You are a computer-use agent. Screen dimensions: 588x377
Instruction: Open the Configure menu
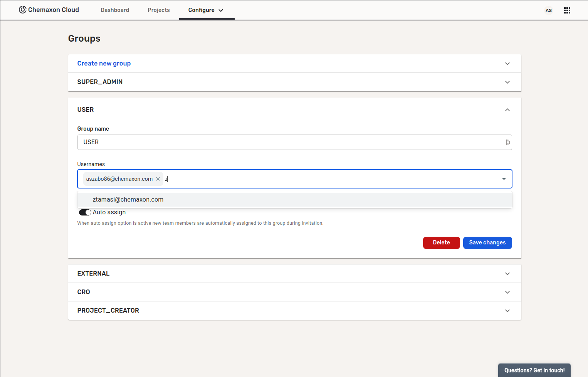(x=206, y=10)
